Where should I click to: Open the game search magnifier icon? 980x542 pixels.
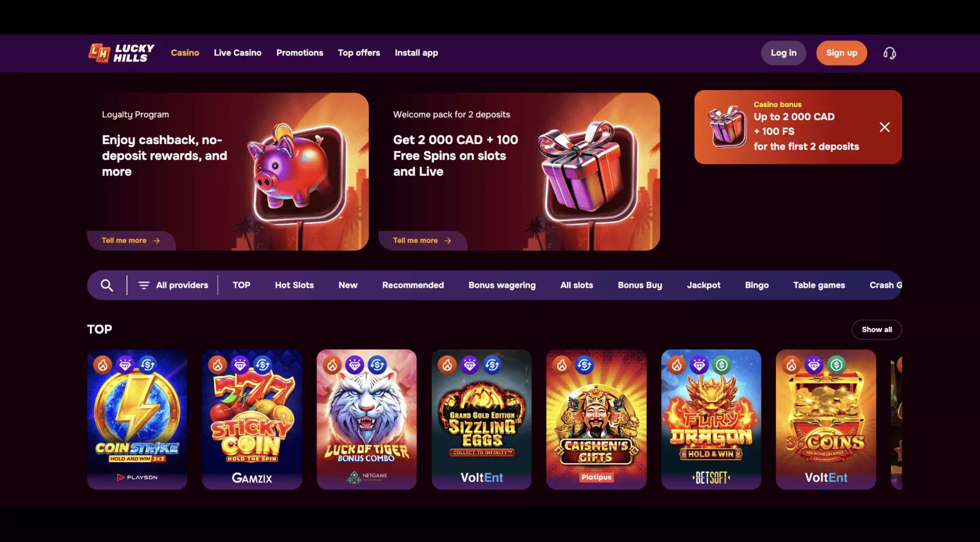point(107,285)
